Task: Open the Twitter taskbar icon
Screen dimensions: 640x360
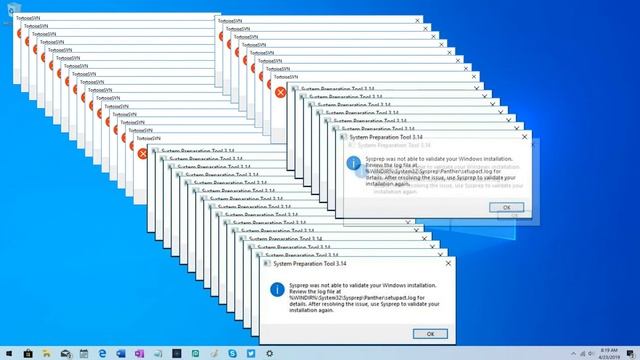Action: coord(251,353)
